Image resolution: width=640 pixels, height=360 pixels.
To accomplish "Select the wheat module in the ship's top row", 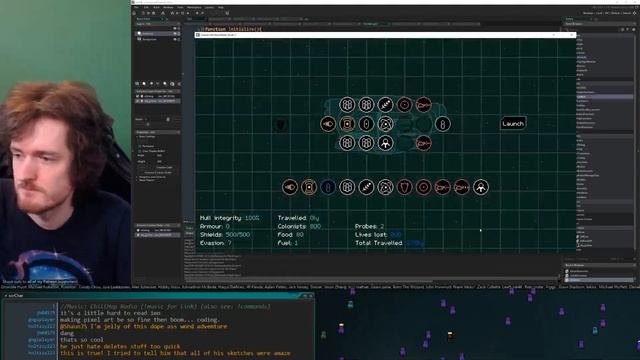I will (385, 104).
